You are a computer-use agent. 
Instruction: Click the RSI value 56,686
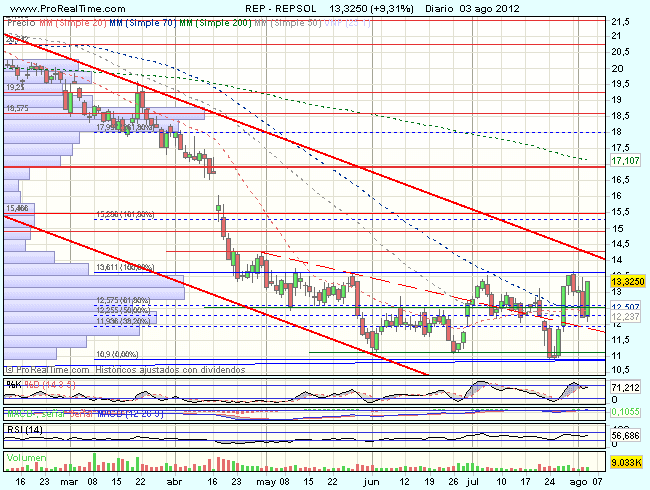click(626, 435)
